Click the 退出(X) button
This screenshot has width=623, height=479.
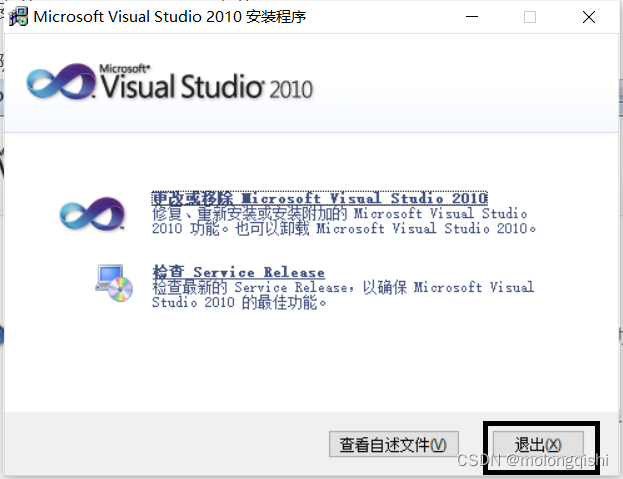[x=538, y=444]
